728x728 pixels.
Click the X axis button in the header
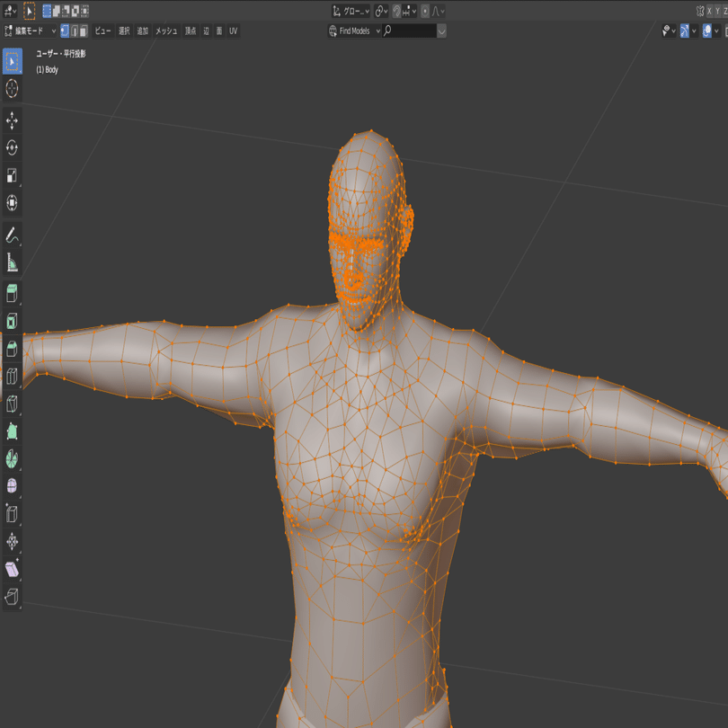tap(710, 10)
